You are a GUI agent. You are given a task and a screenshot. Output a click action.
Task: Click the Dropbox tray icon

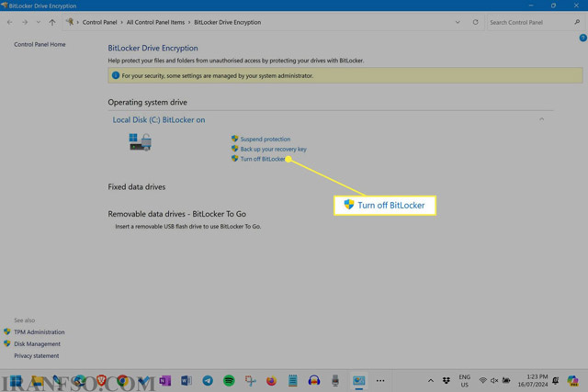[447, 381]
